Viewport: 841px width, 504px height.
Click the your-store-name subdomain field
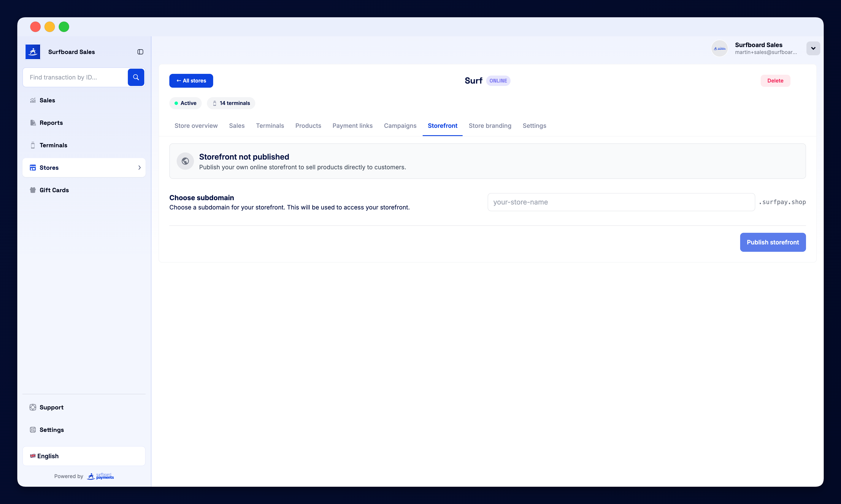pyautogui.click(x=621, y=202)
